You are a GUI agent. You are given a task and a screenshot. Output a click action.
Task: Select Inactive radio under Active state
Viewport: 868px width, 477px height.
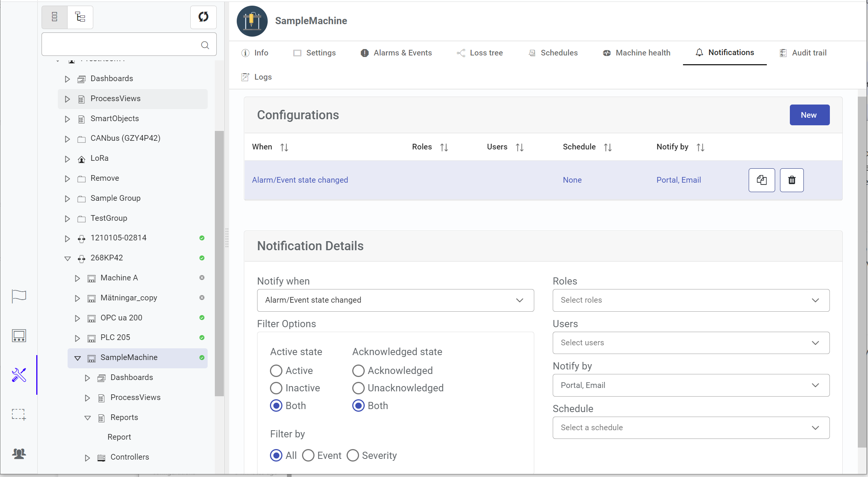[276, 388]
